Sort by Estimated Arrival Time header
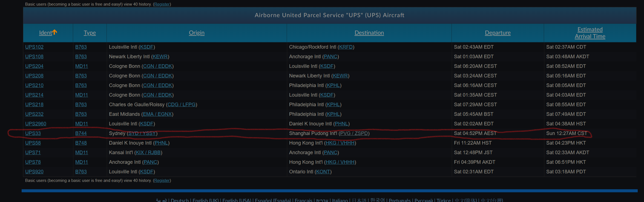Image resolution: width=644 pixels, height=202 pixels. pos(590,33)
